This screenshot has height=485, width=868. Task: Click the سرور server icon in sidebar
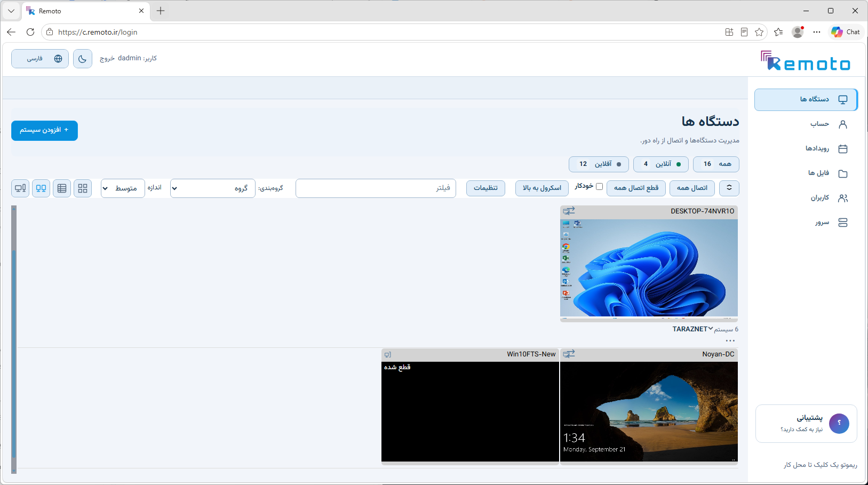pos(843,222)
